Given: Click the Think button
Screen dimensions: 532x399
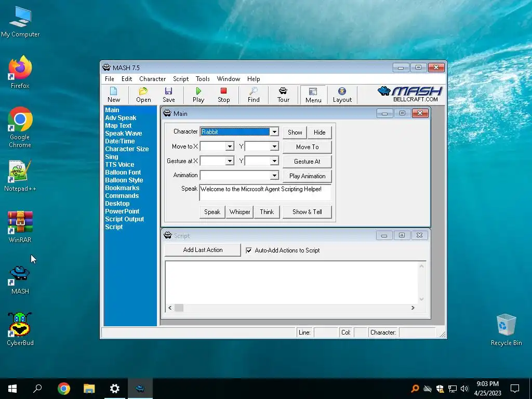Looking at the screenshot, I should tap(267, 212).
